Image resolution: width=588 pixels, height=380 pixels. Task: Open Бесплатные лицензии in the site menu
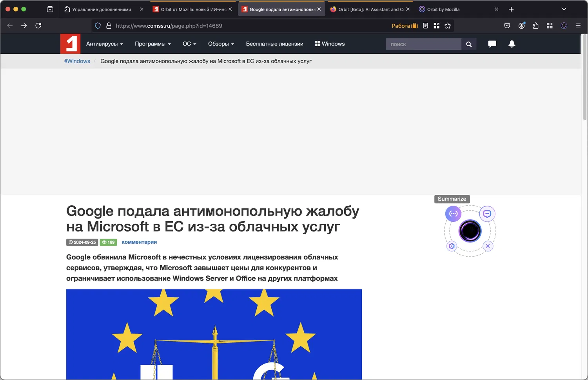click(x=275, y=44)
